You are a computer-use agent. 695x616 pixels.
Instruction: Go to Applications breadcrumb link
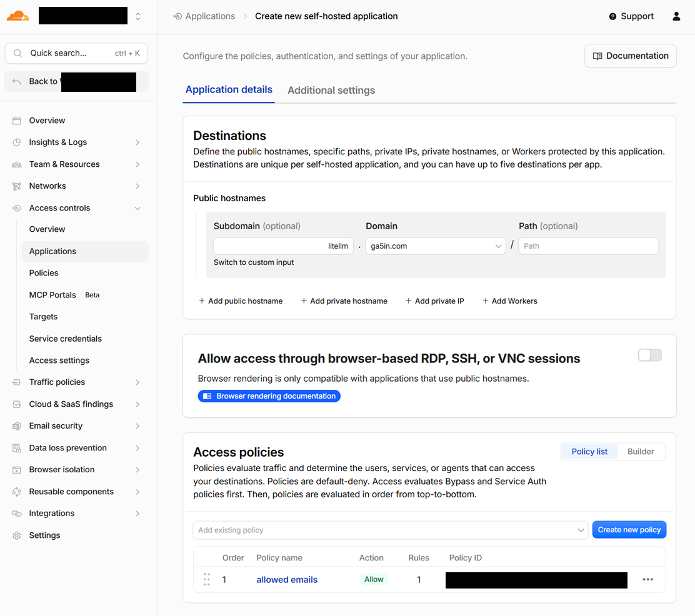(x=210, y=16)
